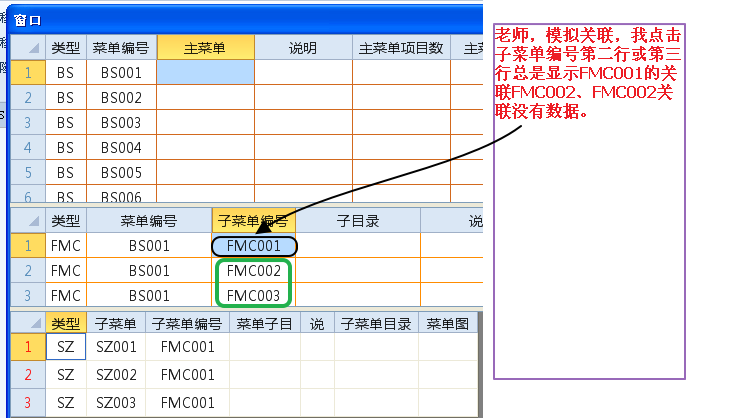Image resolution: width=735 pixels, height=418 pixels.
Task: Click the empty 子目录 cell in the FMC002 row
Action: point(358,270)
